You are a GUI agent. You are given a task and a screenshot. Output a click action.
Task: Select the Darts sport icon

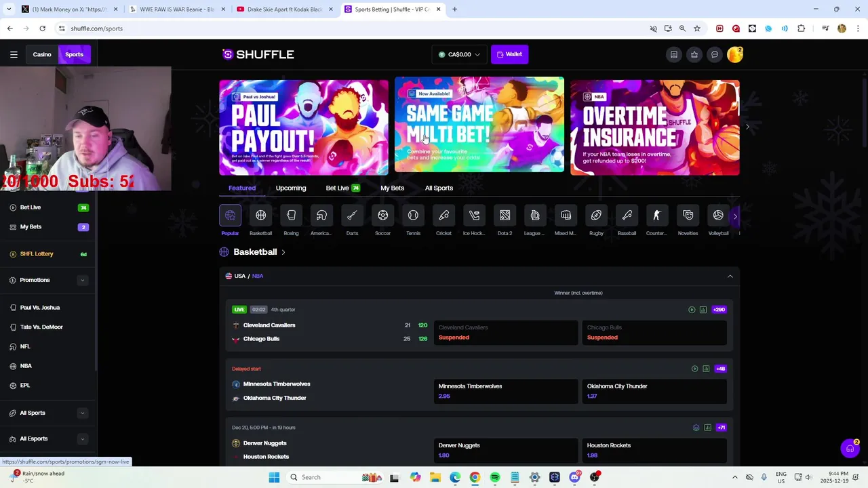click(352, 216)
